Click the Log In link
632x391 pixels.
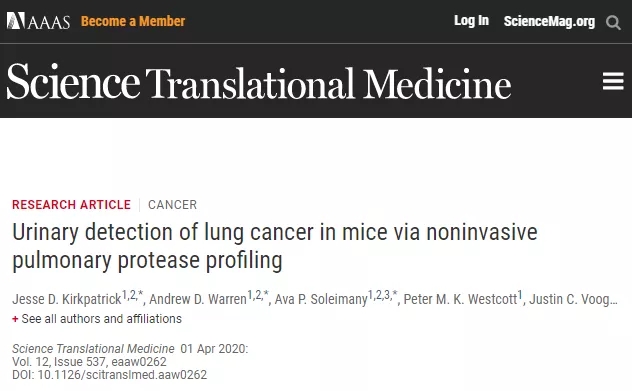tap(471, 21)
